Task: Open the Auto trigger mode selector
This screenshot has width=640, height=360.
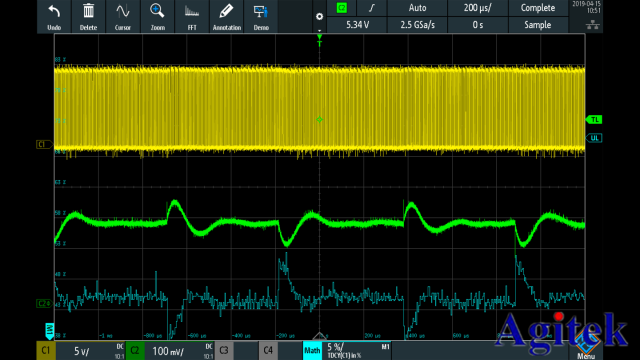Action: point(417,8)
